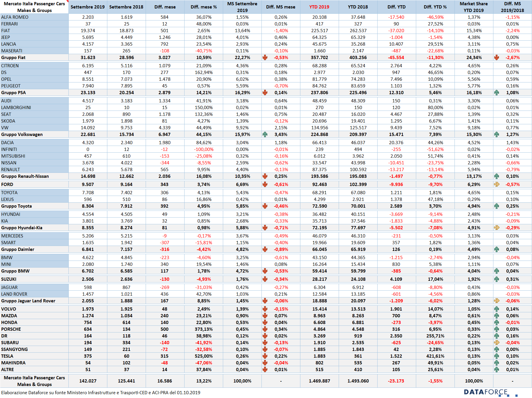Image resolution: width=532 pixels, height=398 pixels.
Task: Click the red down arrow beside VOLVO's -0,15%
Action: pyautogui.click(x=265, y=309)
